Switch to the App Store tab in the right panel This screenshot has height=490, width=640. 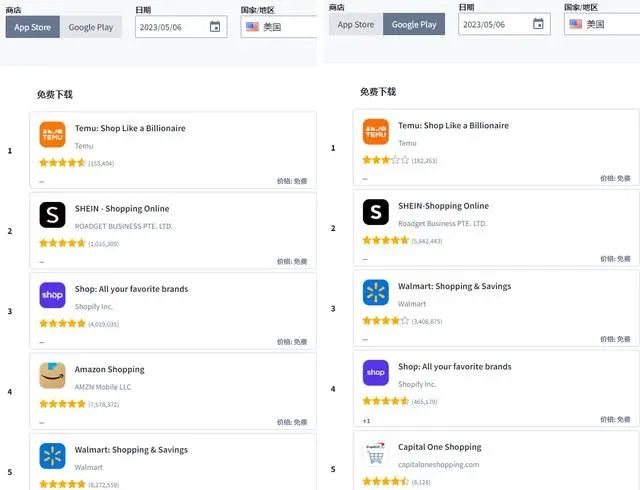pyautogui.click(x=356, y=24)
